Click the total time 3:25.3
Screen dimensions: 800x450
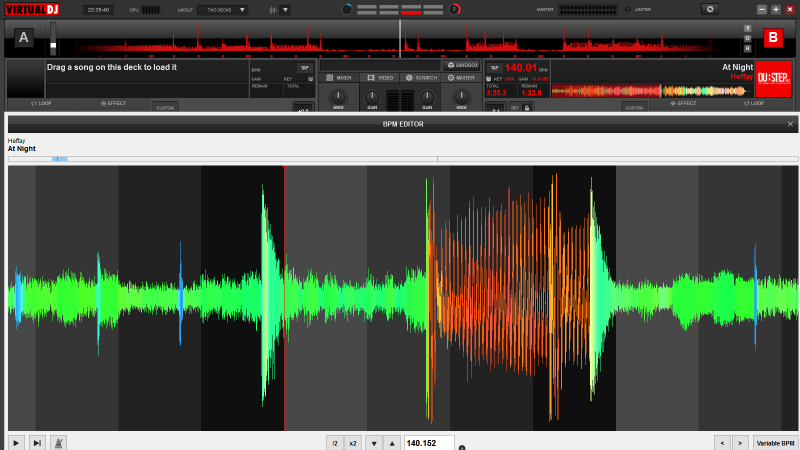pyautogui.click(x=496, y=93)
